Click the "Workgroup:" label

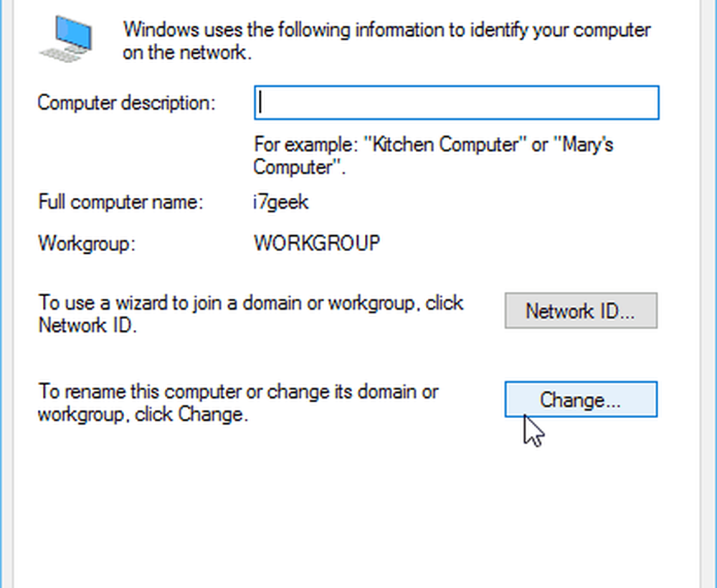tap(87, 243)
